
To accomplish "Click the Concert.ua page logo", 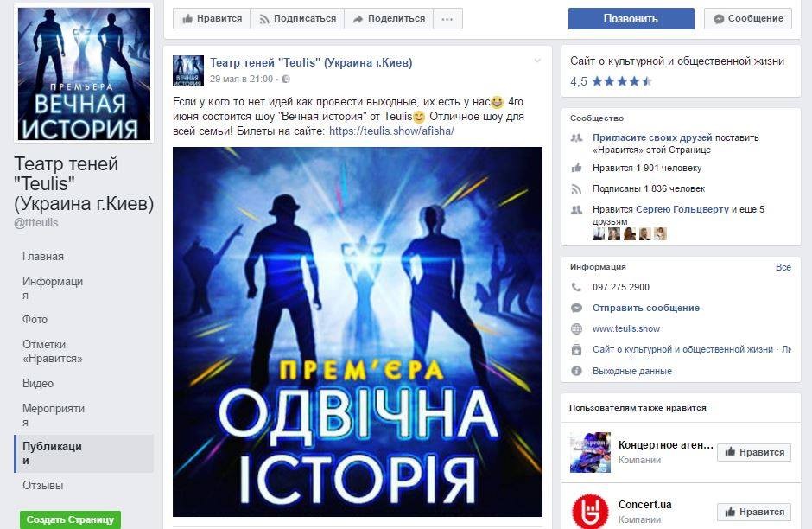I will (x=590, y=511).
